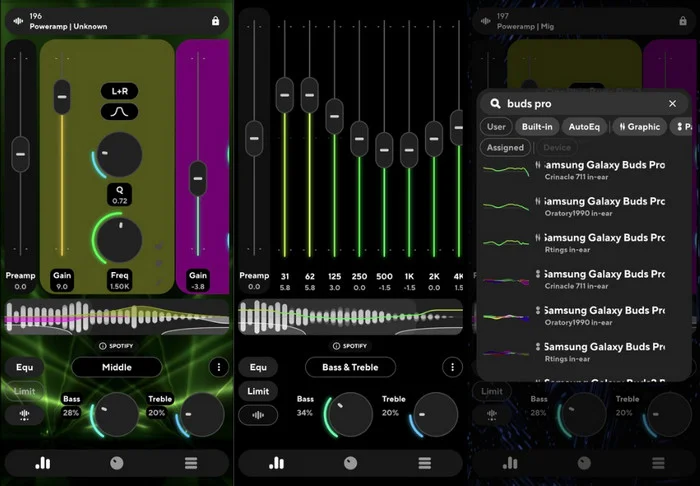Click the Treble 20% knob in left screen

pos(202,415)
